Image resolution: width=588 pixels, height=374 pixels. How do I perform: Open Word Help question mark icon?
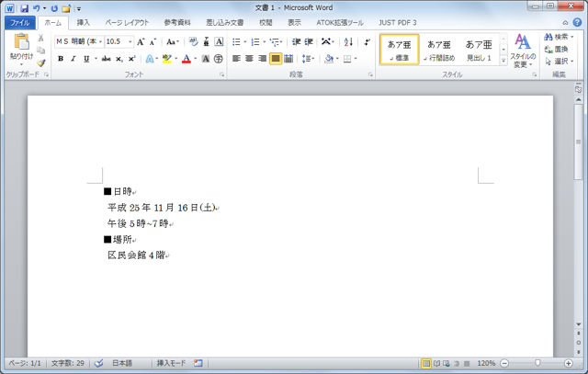pos(577,22)
